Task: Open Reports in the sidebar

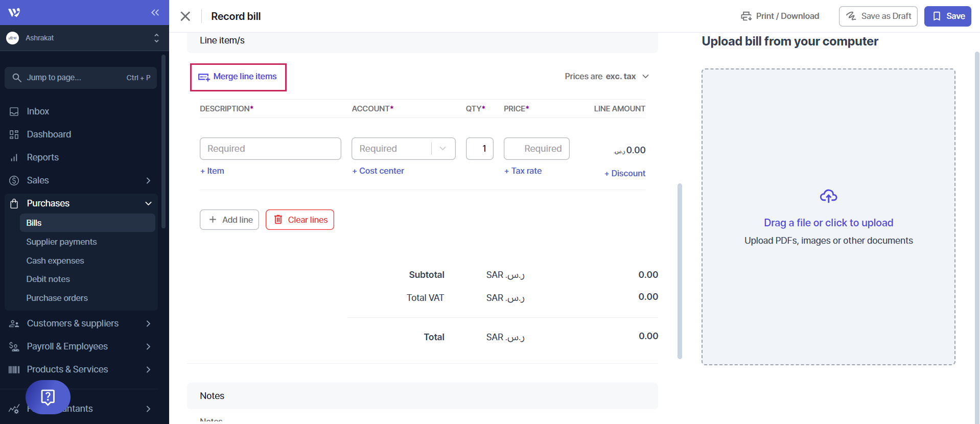Action: (42, 157)
